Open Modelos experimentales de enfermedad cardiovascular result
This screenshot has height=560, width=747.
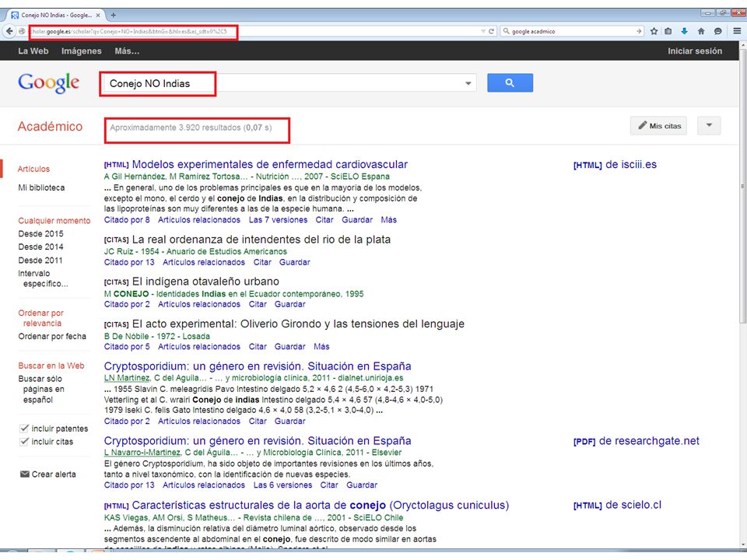pos(270,164)
